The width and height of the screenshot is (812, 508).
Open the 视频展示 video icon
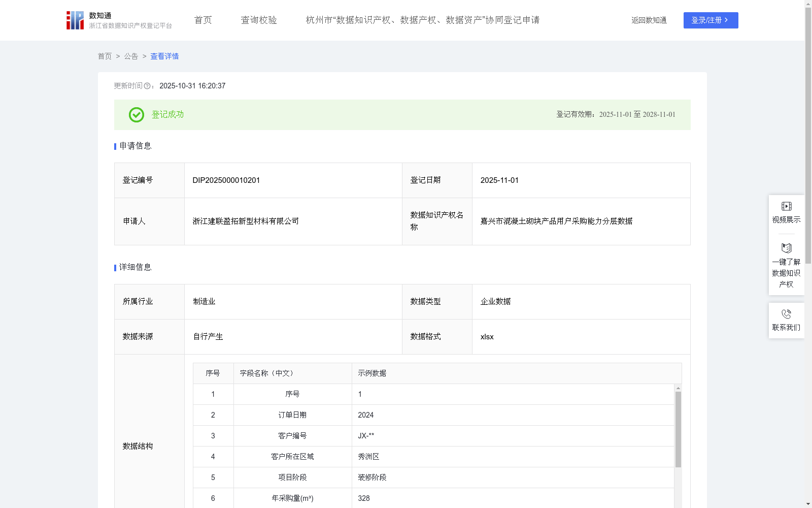pyautogui.click(x=786, y=206)
